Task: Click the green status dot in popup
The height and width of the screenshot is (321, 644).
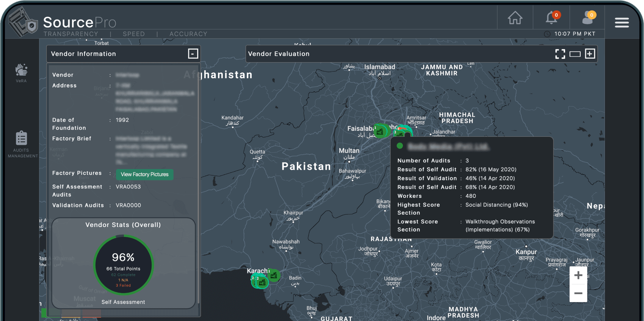Action: point(400,146)
